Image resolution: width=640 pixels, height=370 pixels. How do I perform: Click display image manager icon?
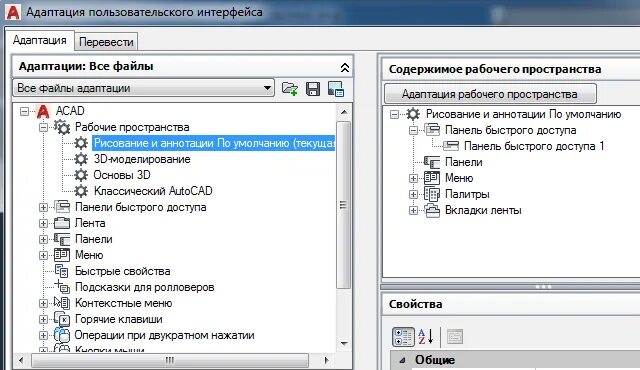(x=336, y=89)
